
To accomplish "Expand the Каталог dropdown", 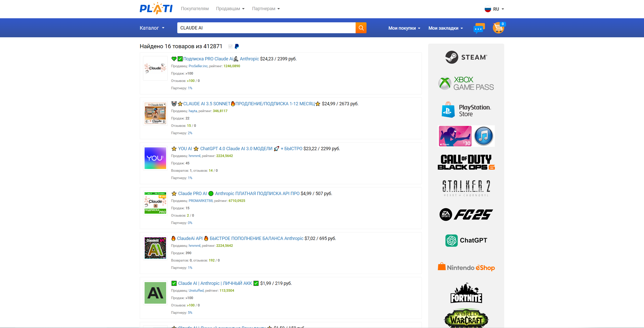I will (152, 28).
